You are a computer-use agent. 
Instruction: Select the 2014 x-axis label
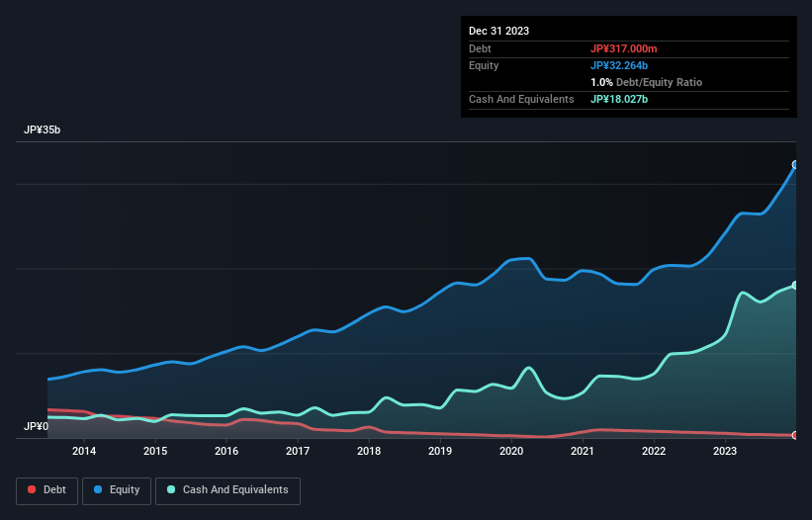coord(84,452)
